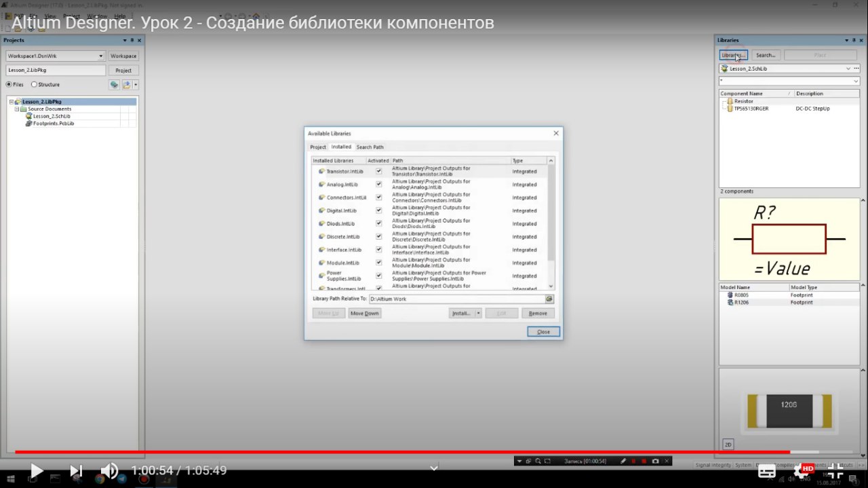Click the Library Path Relative To field
The width and height of the screenshot is (868, 488).
click(457, 299)
